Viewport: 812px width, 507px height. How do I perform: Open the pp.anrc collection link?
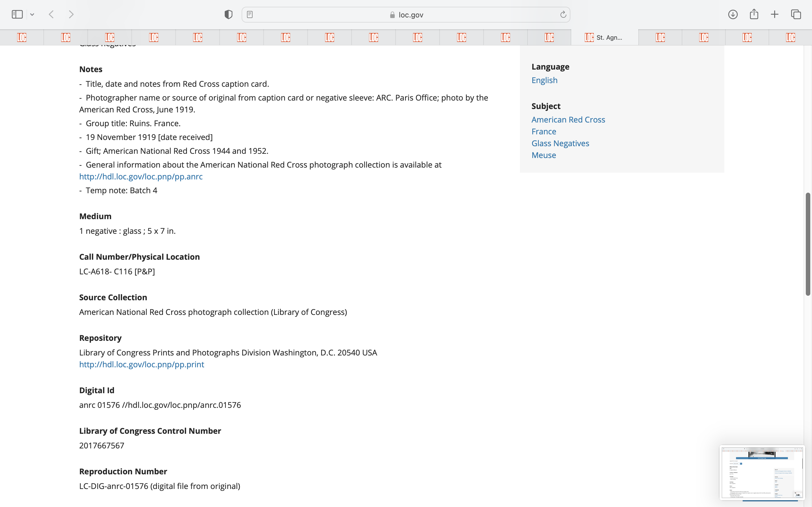pyautogui.click(x=141, y=176)
